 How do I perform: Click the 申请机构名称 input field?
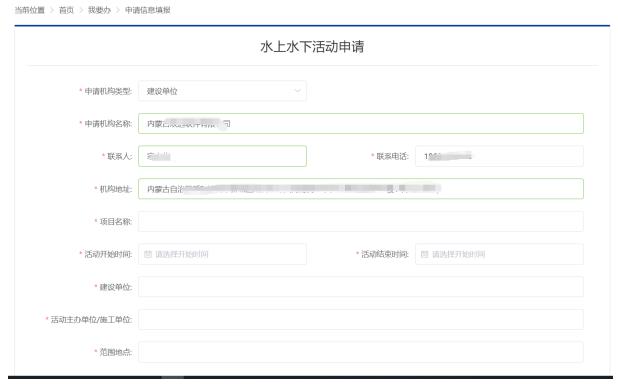(361, 123)
